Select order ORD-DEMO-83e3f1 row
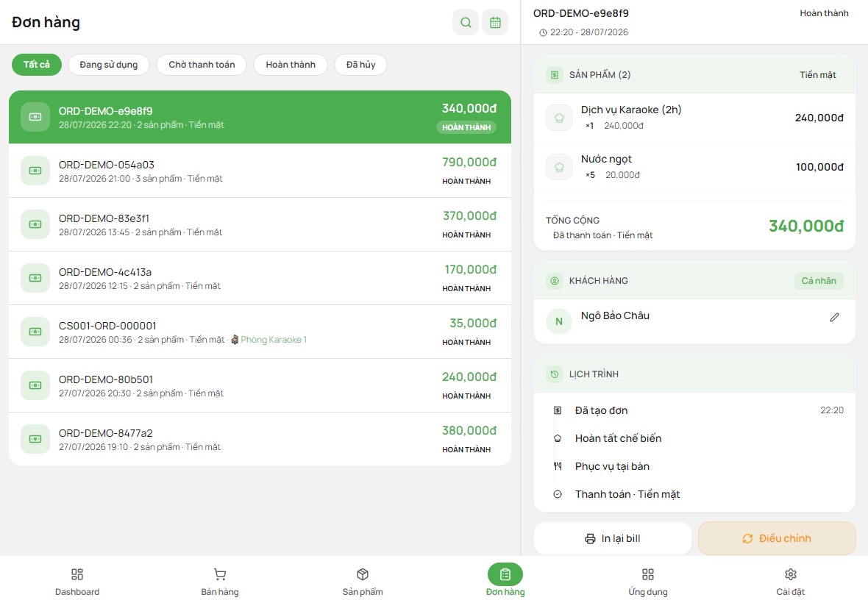Image resolution: width=868 pixels, height=603 pixels. click(x=260, y=224)
